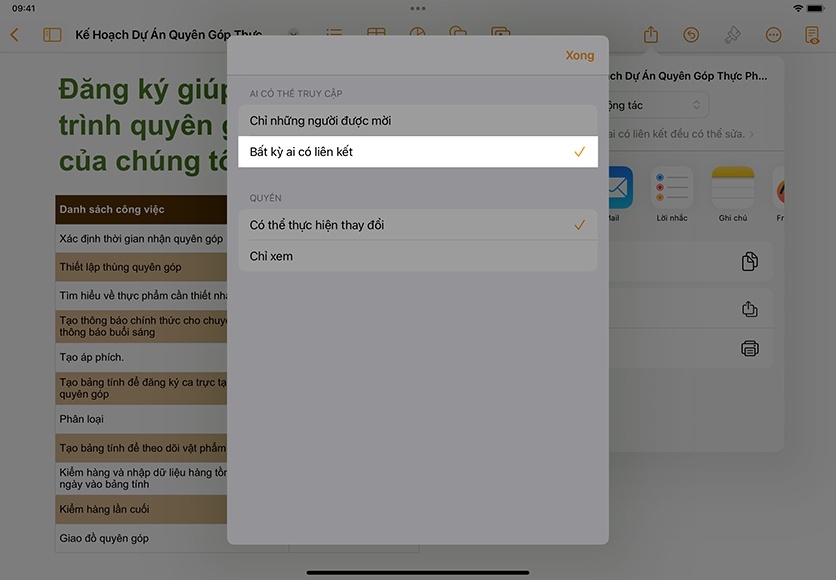
Task: Open the document title dropdown
Action: point(293,35)
